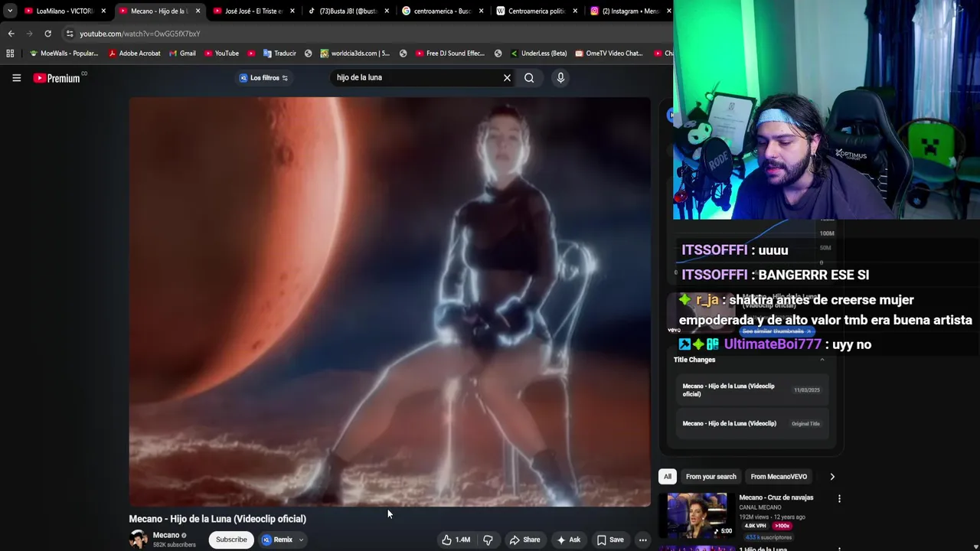This screenshot has width=980, height=551.
Task: Save the video to a playlist
Action: tap(610, 540)
